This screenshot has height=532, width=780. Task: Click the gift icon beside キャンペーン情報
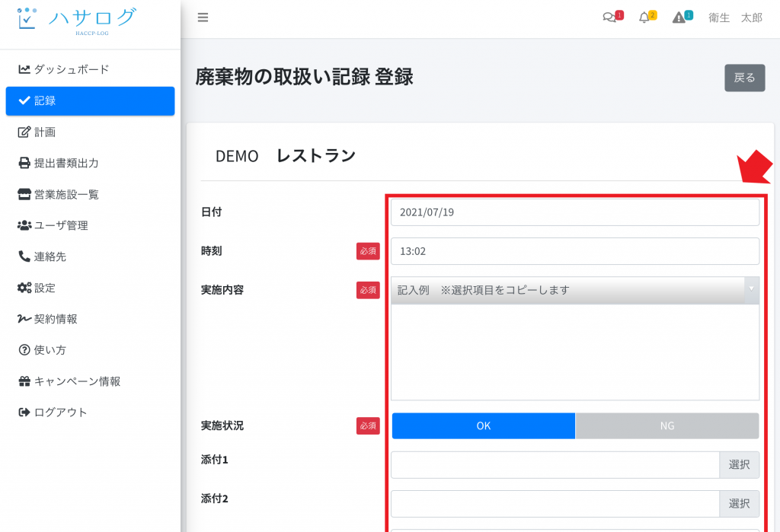pyautogui.click(x=24, y=381)
